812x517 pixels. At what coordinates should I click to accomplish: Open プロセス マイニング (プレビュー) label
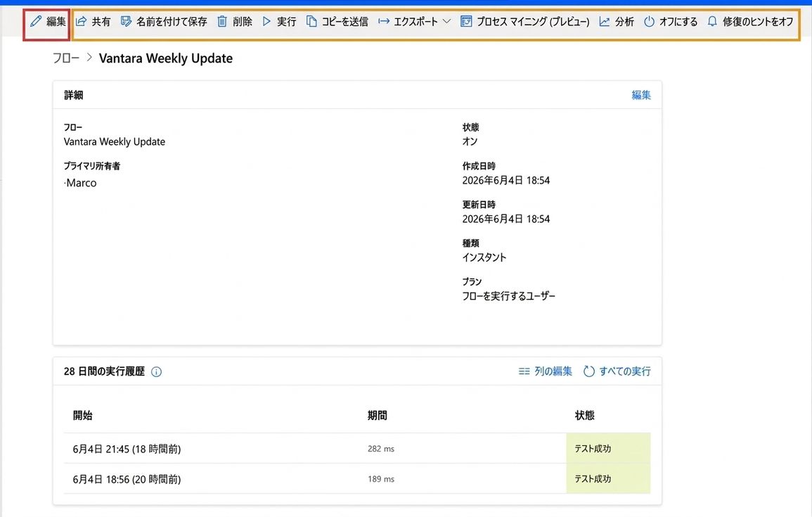533,21
